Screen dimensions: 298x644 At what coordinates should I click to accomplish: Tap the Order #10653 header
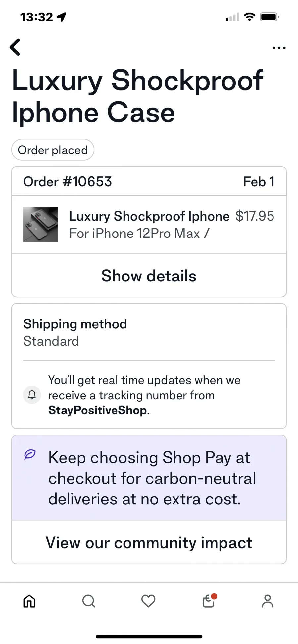coord(149,181)
